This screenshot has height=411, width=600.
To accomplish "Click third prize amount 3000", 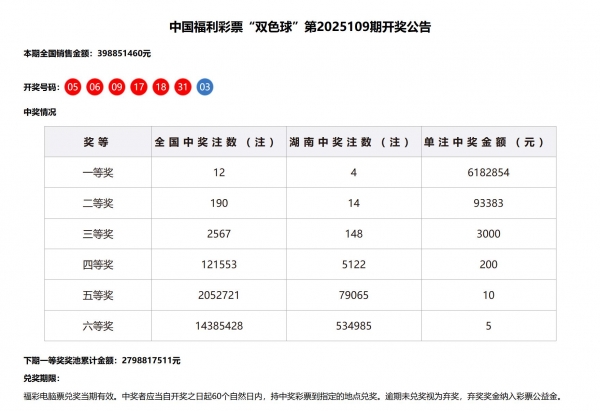I will coord(488,234).
